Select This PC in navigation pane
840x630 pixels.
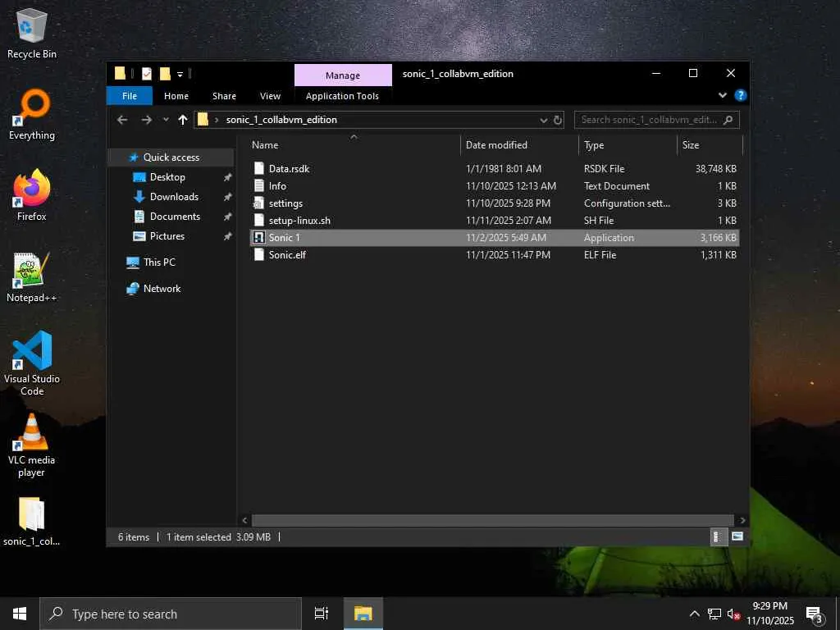pos(159,262)
